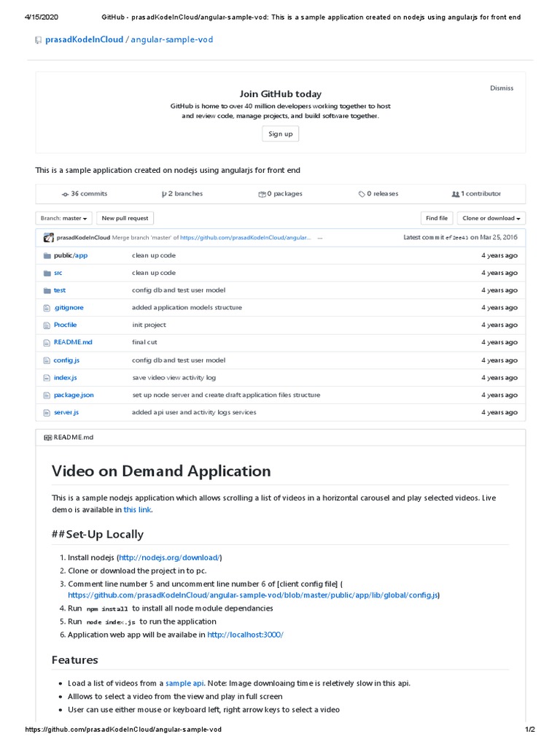Open the package.json file
This screenshot has width=560, height=747.
tap(74, 395)
